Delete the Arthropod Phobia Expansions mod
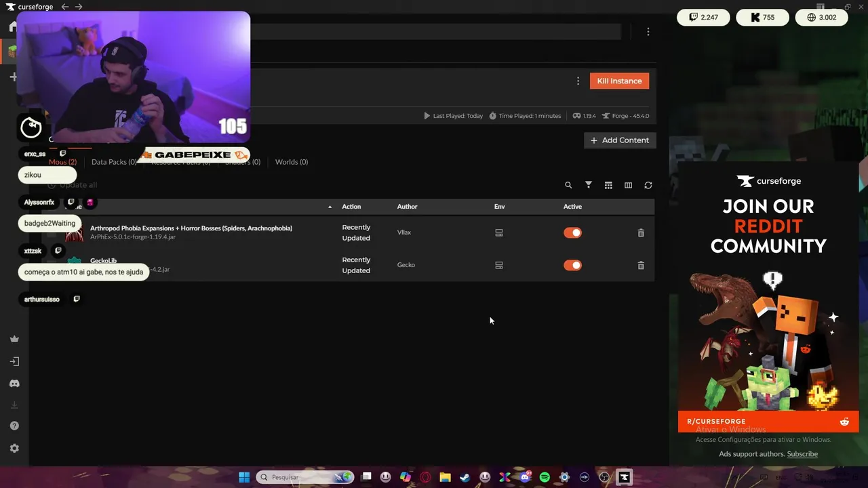Image resolution: width=868 pixels, height=488 pixels. [641, 232]
